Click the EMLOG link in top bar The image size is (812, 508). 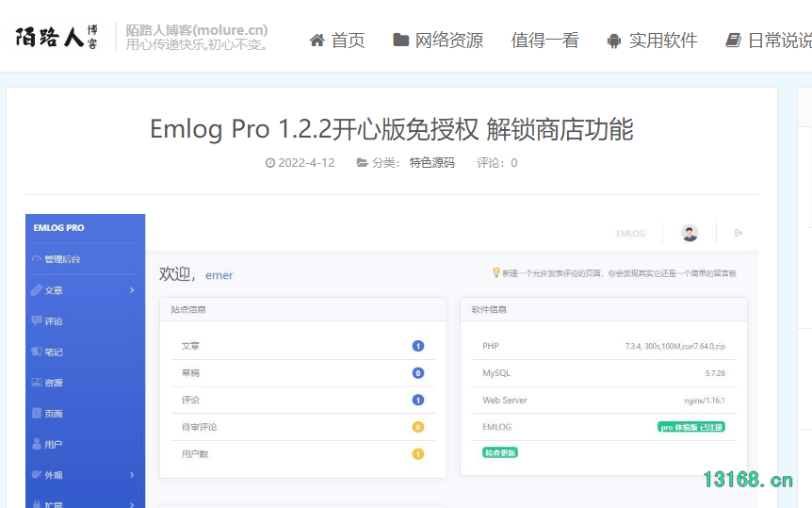coord(631,234)
